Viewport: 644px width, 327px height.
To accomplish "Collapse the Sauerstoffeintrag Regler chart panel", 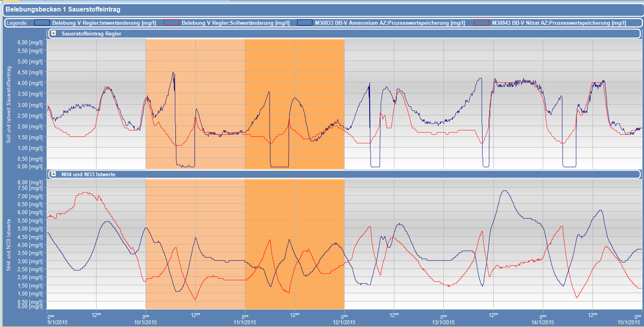I will tap(53, 33).
